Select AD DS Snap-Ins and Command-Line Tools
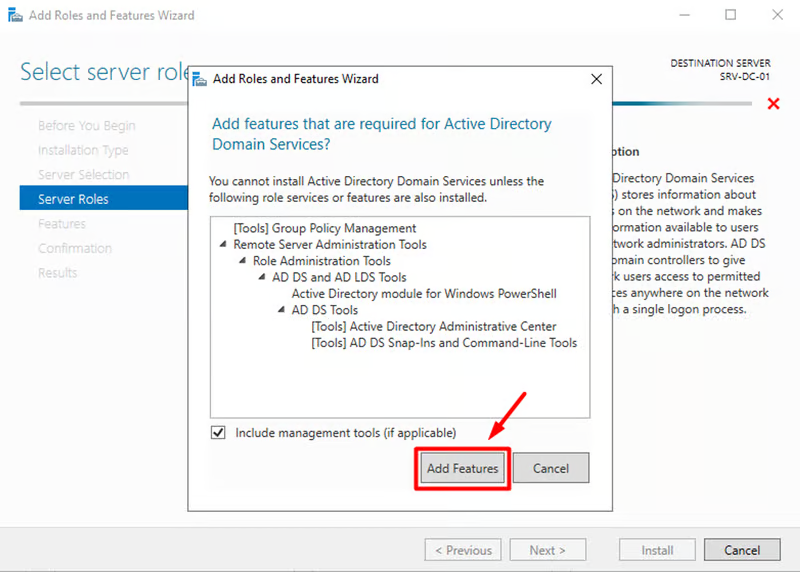The width and height of the screenshot is (800, 572). (x=443, y=343)
